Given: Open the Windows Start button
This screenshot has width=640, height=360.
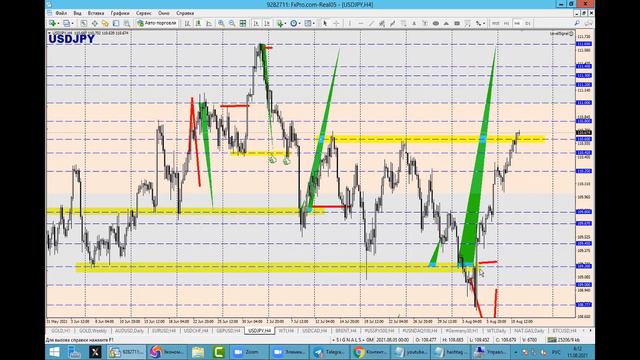Looking at the screenshot, I should [x=54, y=352].
